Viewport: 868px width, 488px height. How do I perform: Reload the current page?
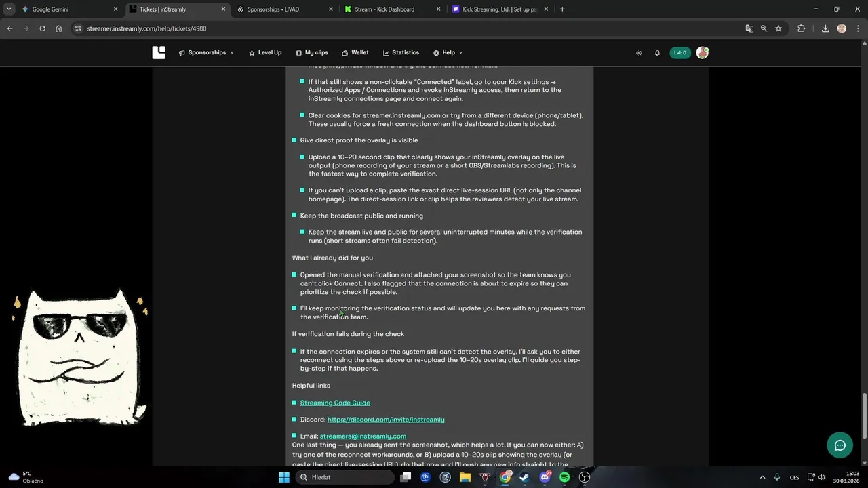pos(42,28)
